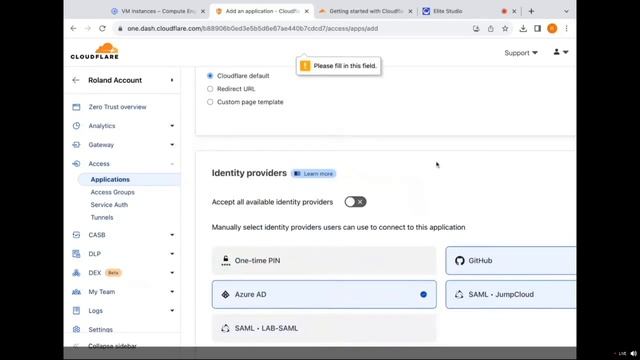This screenshot has height=360, width=640.
Task: Click the volume icon in the video bar
Action: [x=633, y=353]
